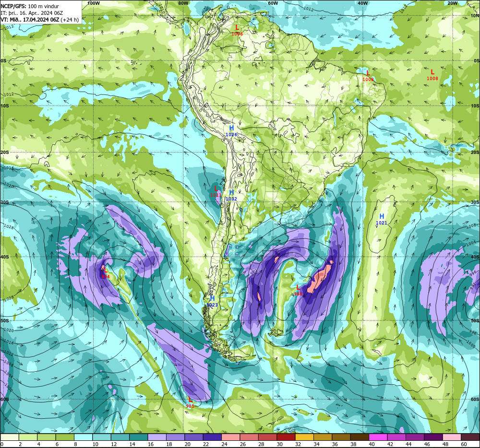The width and height of the screenshot is (480, 448).
Task: Click the L 1008 low marker over the mid-Atlantic
Action: point(432,75)
